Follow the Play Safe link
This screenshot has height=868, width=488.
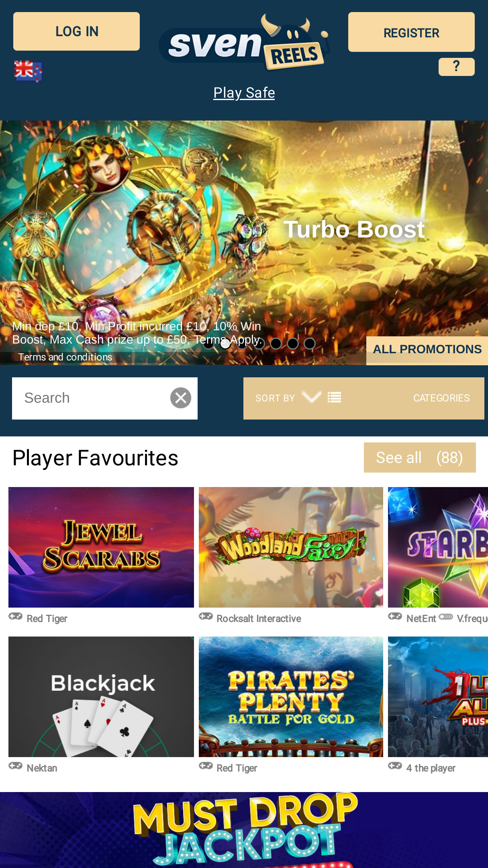tap(244, 93)
